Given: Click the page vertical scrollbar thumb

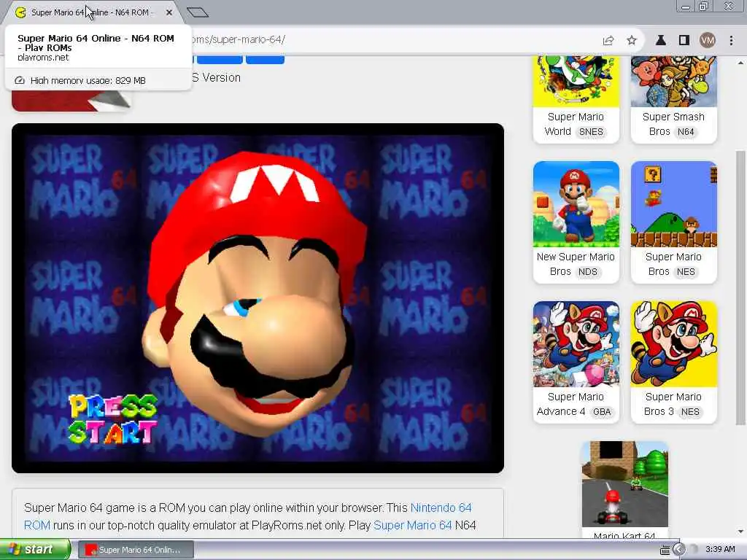Looking at the screenshot, I should pyautogui.click(x=740, y=287).
